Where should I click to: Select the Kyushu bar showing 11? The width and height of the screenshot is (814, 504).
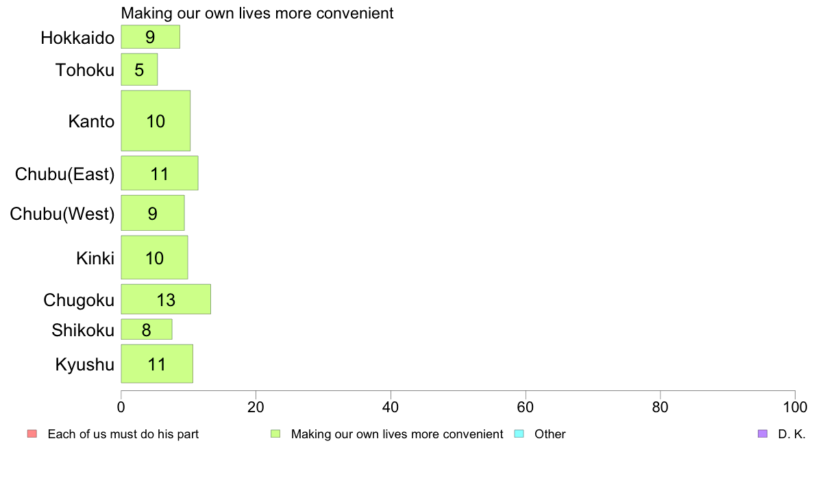157,364
